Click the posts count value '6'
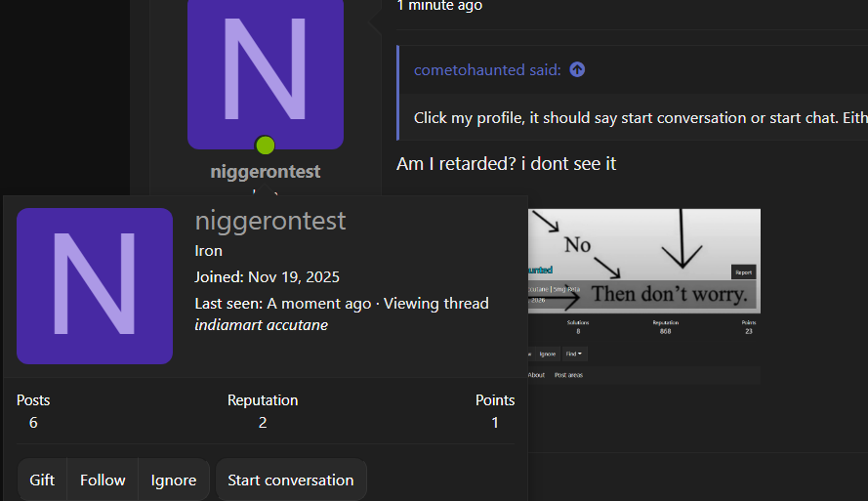The width and height of the screenshot is (868, 501). (33, 423)
